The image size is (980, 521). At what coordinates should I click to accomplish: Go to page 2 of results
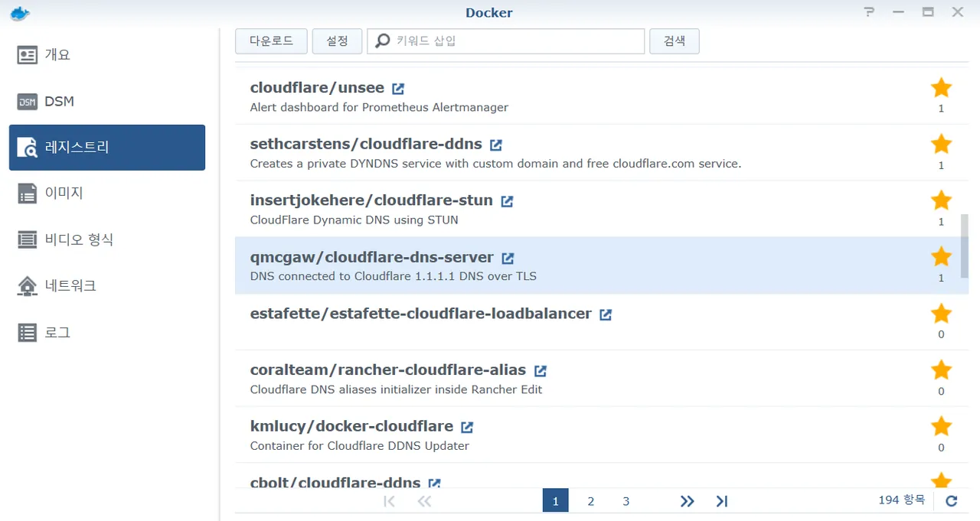coord(591,501)
